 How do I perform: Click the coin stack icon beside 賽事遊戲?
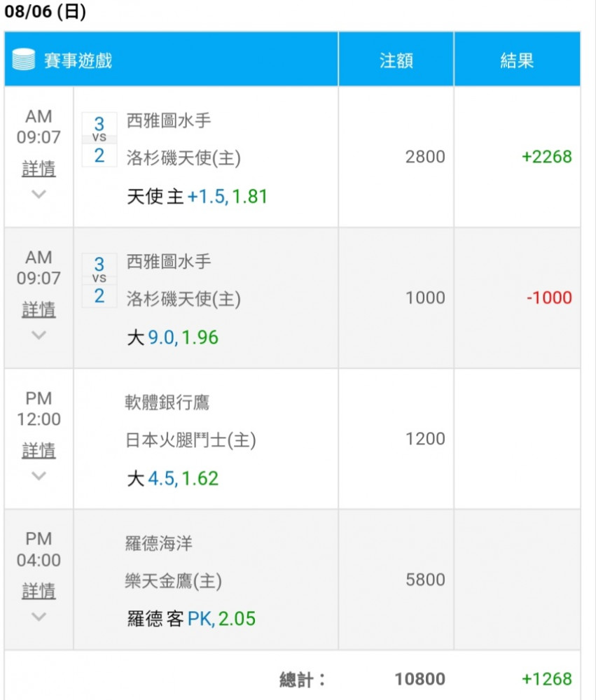point(23,59)
